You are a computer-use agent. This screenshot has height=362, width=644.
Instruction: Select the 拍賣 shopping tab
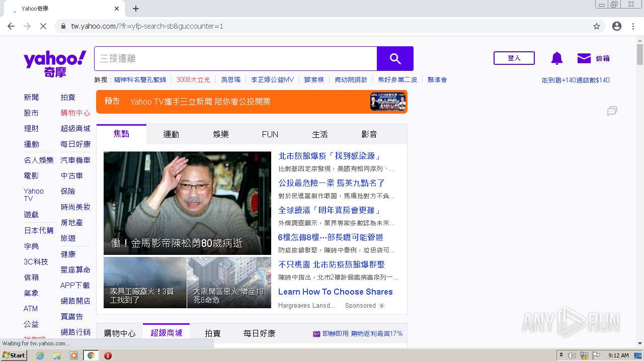point(213,333)
